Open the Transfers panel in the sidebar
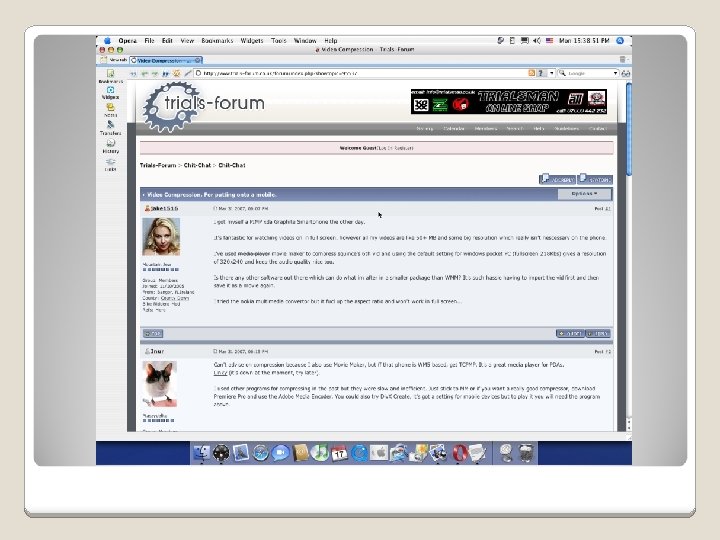Image resolution: width=720 pixels, height=540 pixels. tap(110, 128)
